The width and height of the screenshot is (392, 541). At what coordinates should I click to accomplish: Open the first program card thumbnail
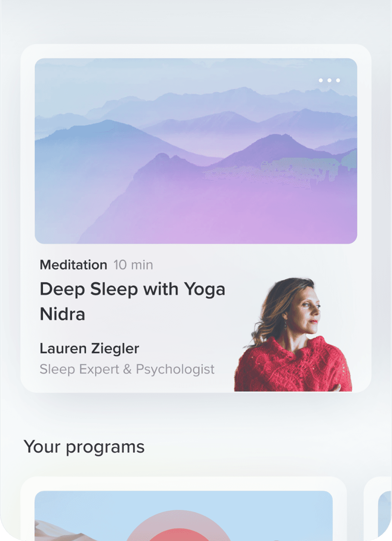pyautogui.click(x=184, y=516)
